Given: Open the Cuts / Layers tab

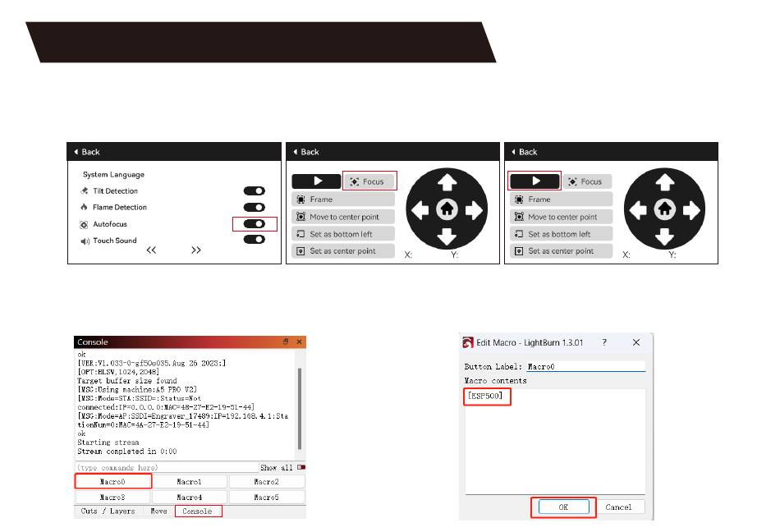Looking at the screenshot, I should point(107,511).
